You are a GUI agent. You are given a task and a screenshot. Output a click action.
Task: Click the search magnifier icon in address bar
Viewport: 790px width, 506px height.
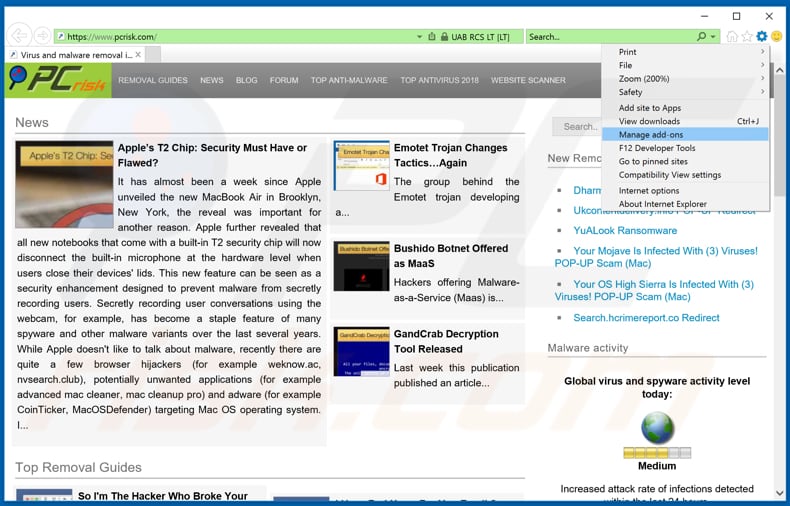(701, 37)
